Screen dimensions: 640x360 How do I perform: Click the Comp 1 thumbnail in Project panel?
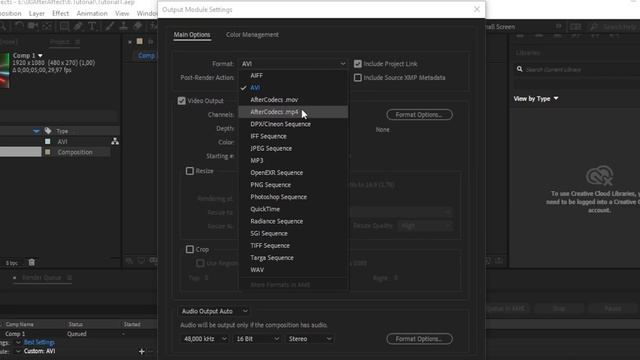coord(4,70)
